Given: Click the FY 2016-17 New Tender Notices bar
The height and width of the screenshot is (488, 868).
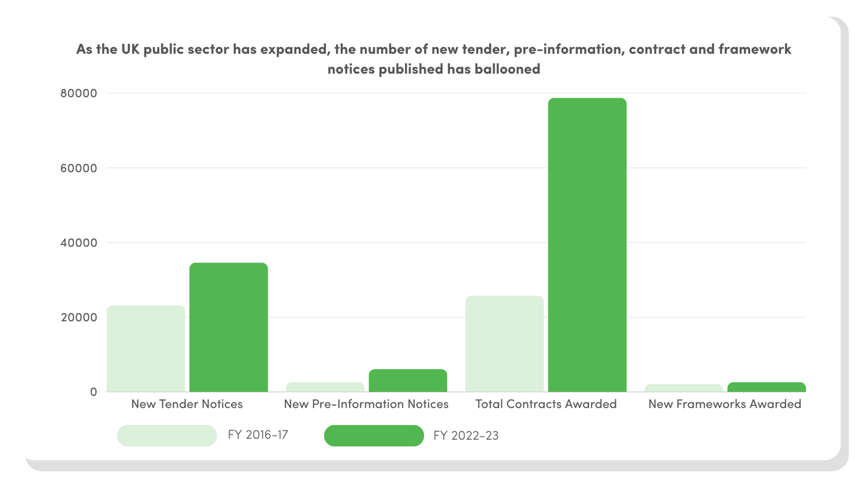Looking at the screenshot, I should pyautogui.click(x=146, y=348).
